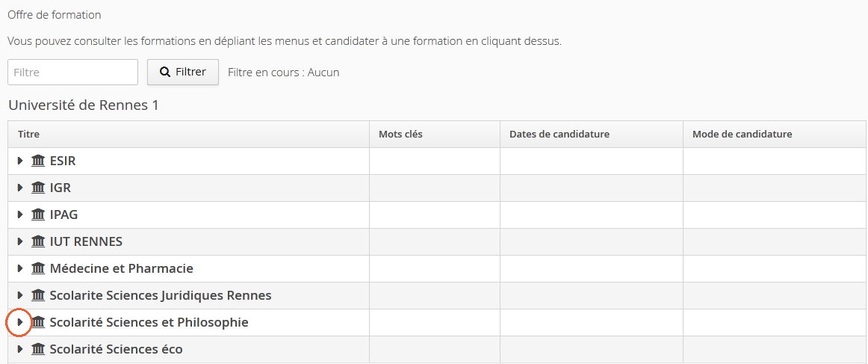868x364 pixels.
Task: Expand the IUT RENNES arrow
Action: 20,241
